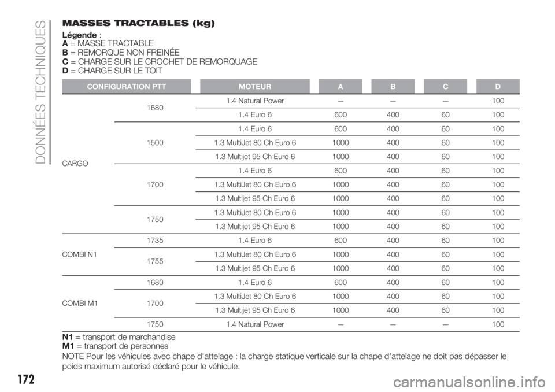Click value '600' in the COMBI N1 1735 row
This screenshot has height=392, width=555.
(341, 241)
